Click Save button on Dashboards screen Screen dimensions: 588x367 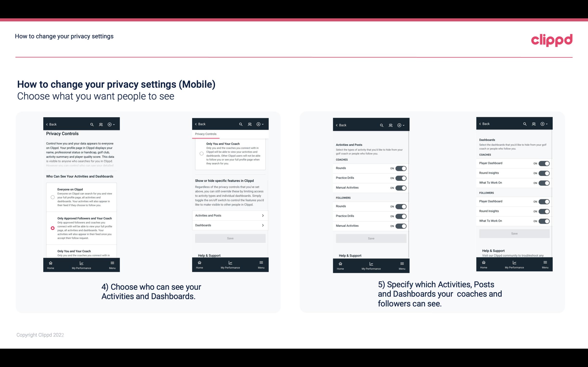[x=514, y=233]
